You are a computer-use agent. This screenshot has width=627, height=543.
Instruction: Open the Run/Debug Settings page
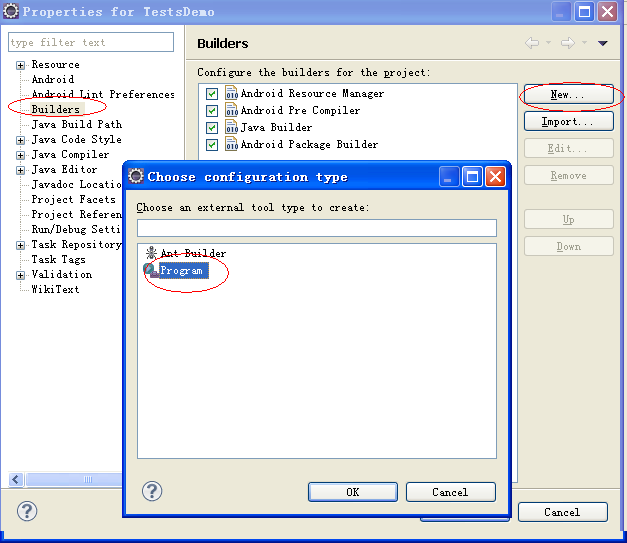pos(76,229)
